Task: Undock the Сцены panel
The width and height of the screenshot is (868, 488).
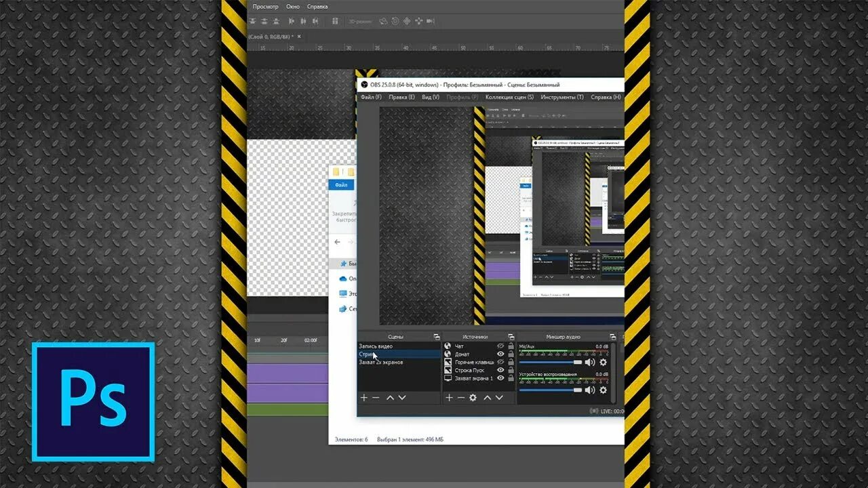Action: tap(435, 337)
